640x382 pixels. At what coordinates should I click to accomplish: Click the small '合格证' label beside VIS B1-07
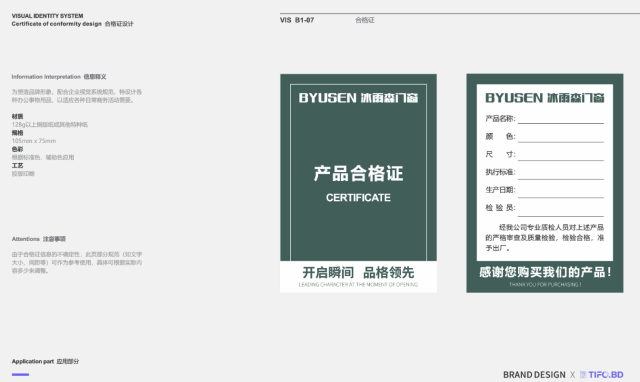pos(365,20)
